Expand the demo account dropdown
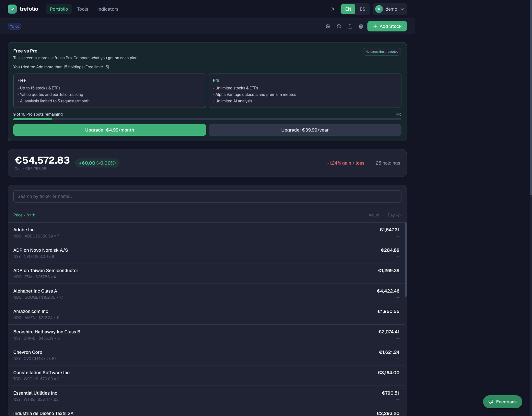This screenshot has height=416, width=532. [402, 9]
